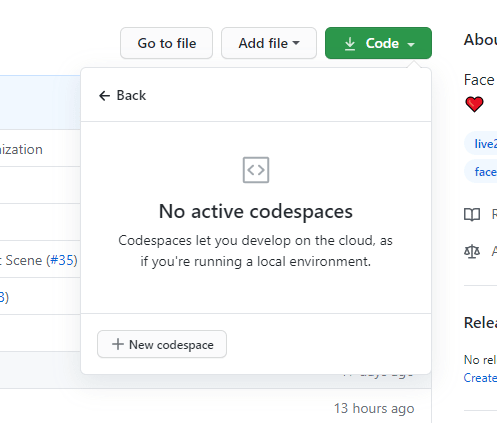Click the download arrow icon on Code button

pyautogui.click(x=350, y=44)
